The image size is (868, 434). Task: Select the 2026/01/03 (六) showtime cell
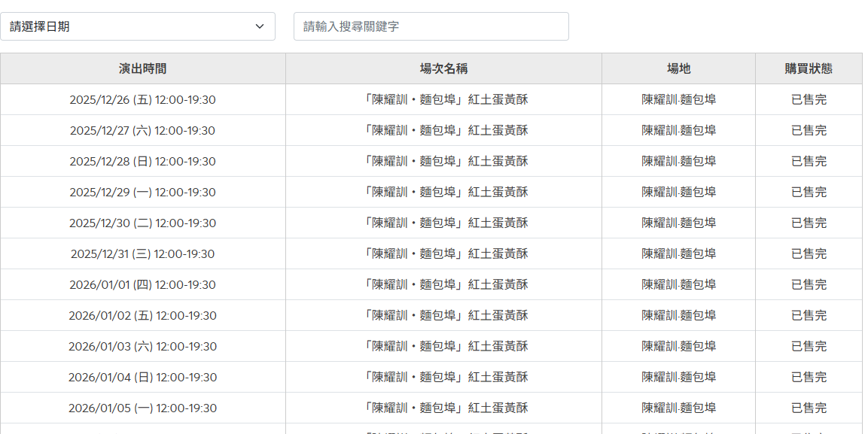142,346
